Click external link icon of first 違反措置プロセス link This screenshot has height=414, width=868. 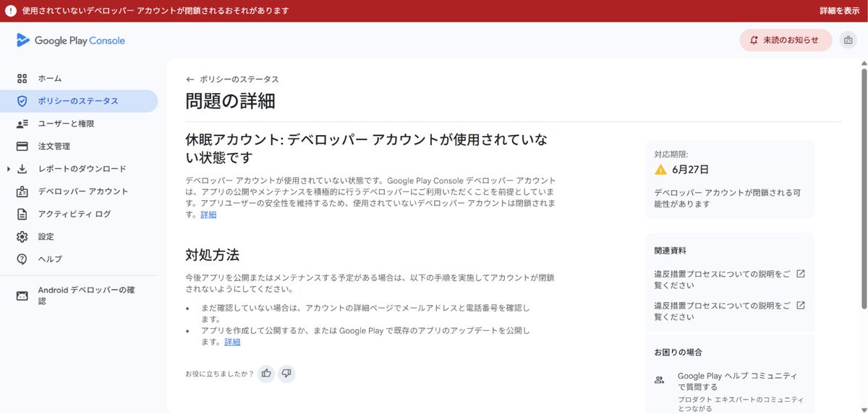point(801,275)
